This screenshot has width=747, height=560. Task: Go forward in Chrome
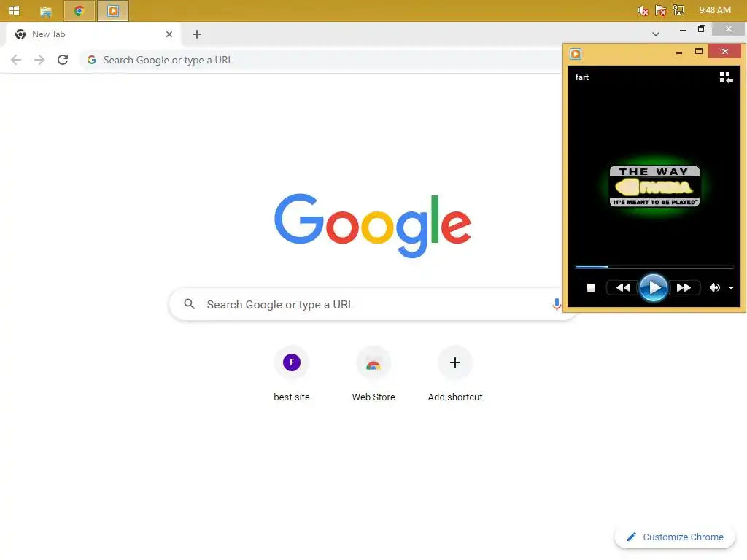pyautogui.click(x=39, y=60)
